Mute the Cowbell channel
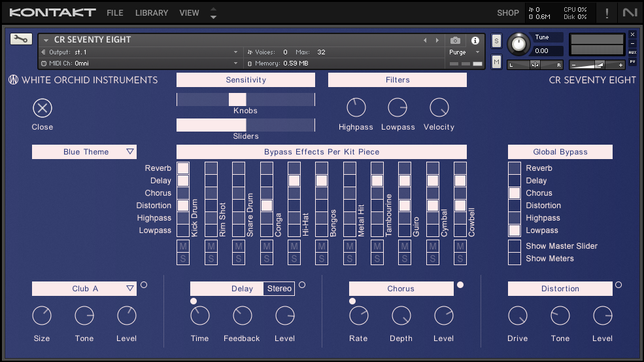 (460, 246)
